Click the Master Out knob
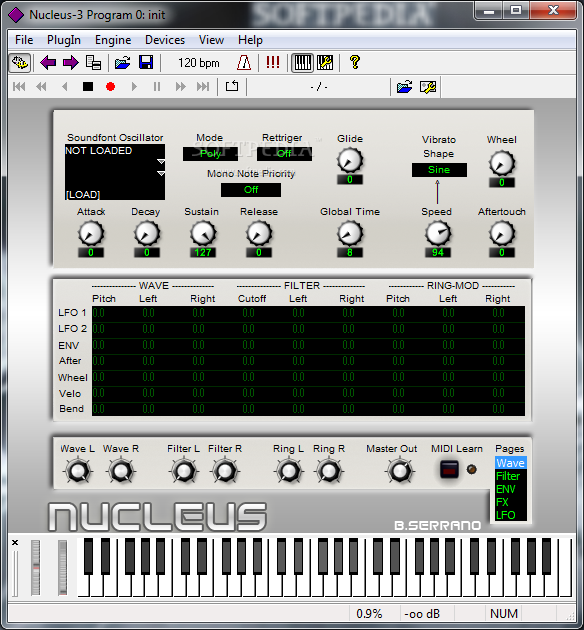584x630 pixels. coord(400,470)
